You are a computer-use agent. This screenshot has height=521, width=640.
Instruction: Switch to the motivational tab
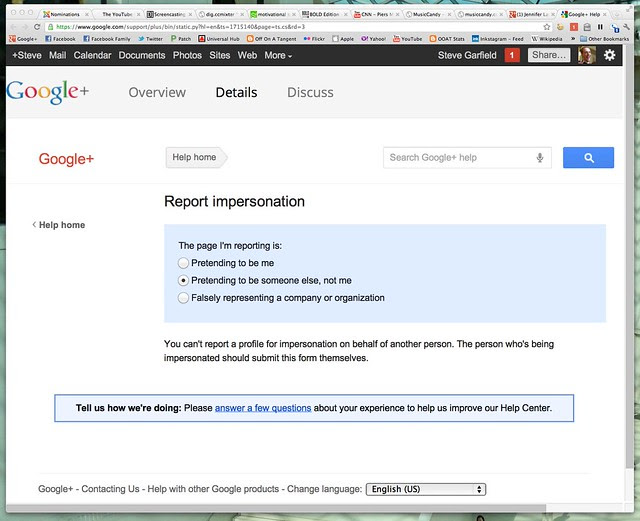tap(272, 14)
